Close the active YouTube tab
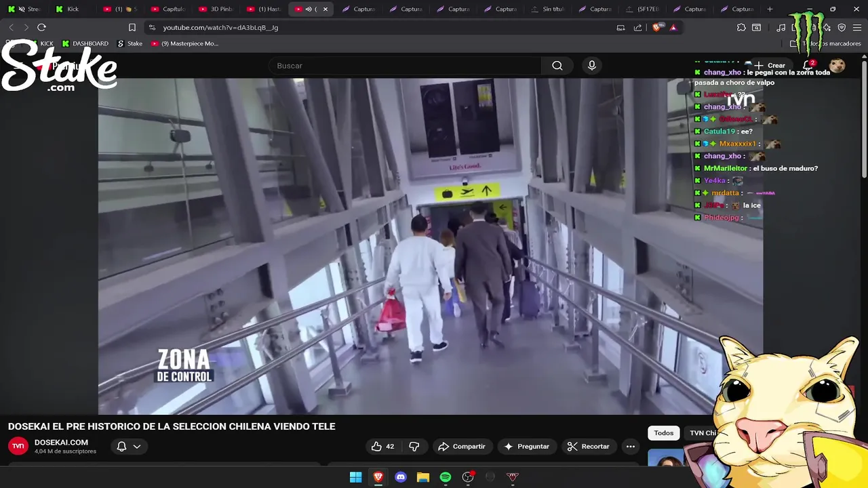868x488 pixels. [x=325, y=9]
